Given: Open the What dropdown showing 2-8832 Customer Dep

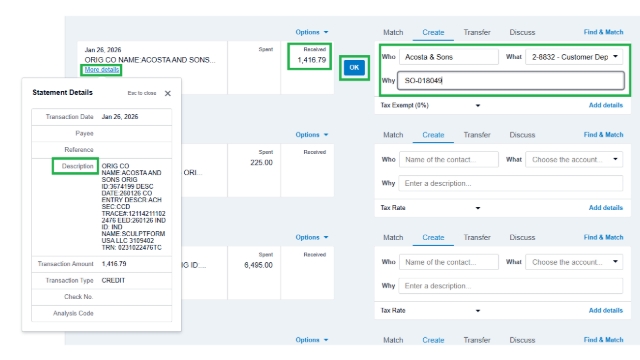Looking at the screenshot, I should coord(574,57).
